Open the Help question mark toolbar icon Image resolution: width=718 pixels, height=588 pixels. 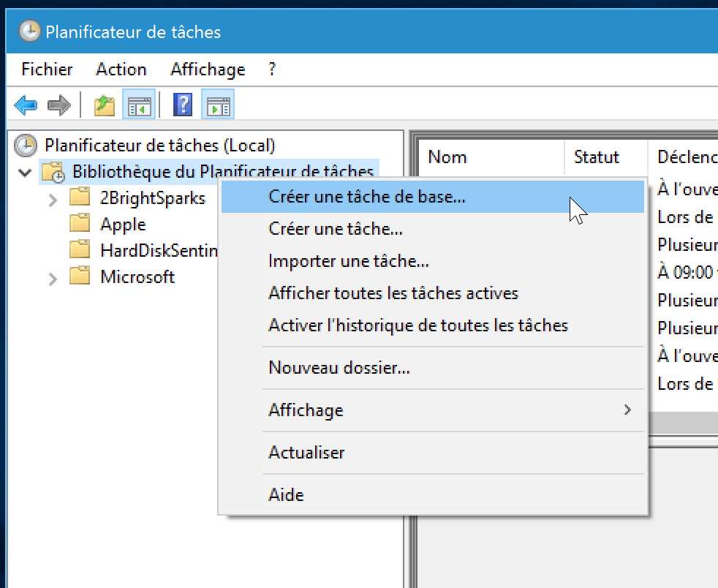[183, 105]
